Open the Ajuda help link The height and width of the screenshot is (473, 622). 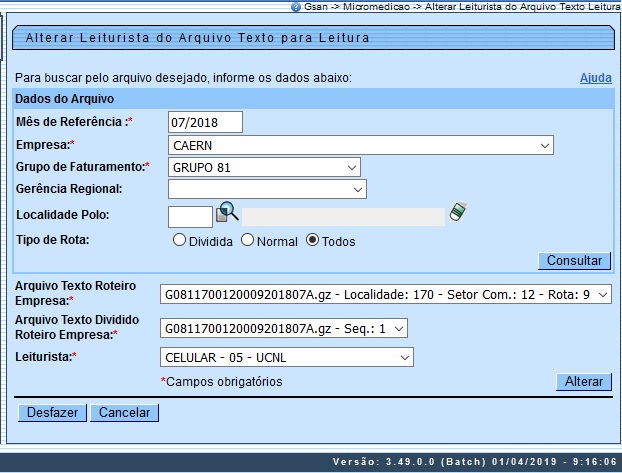coord(595,78)
